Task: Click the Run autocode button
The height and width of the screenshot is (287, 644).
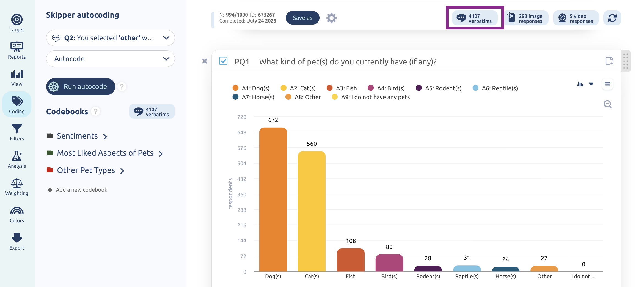Action: point(81,86)
